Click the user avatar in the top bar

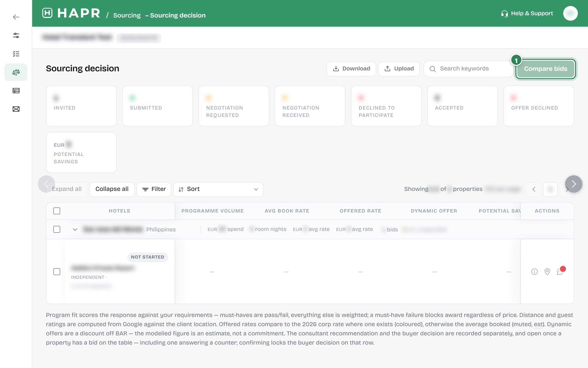pos(570,13)
